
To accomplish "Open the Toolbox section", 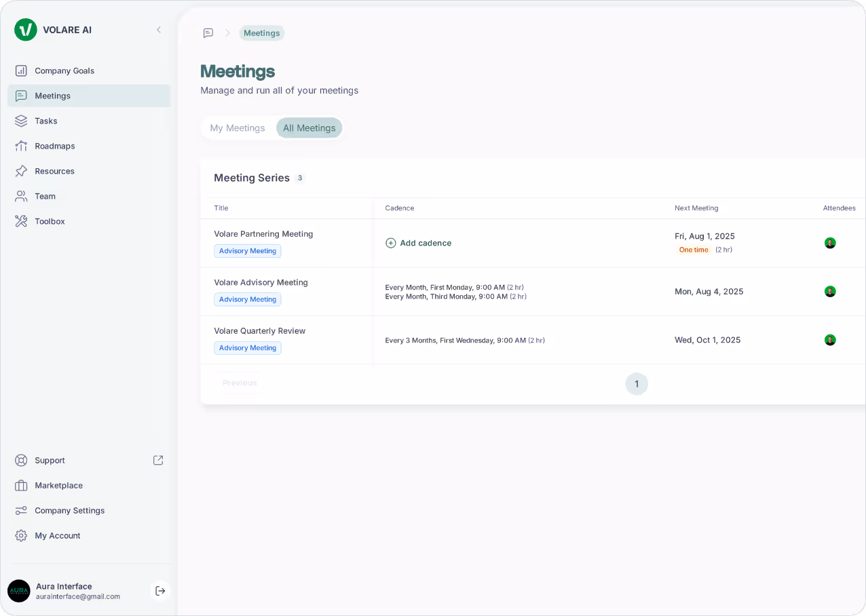I will (x=48, y=221).
